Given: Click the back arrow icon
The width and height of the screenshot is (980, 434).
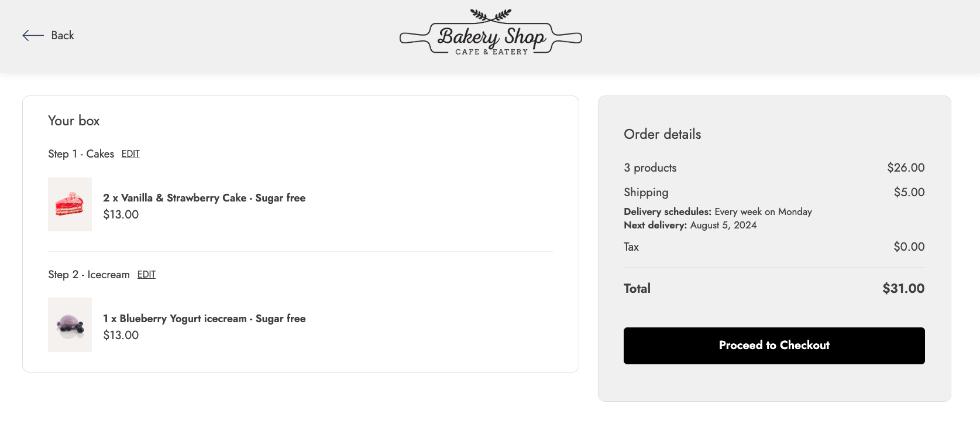Looking at the screenshot, I should coord(33,36).
